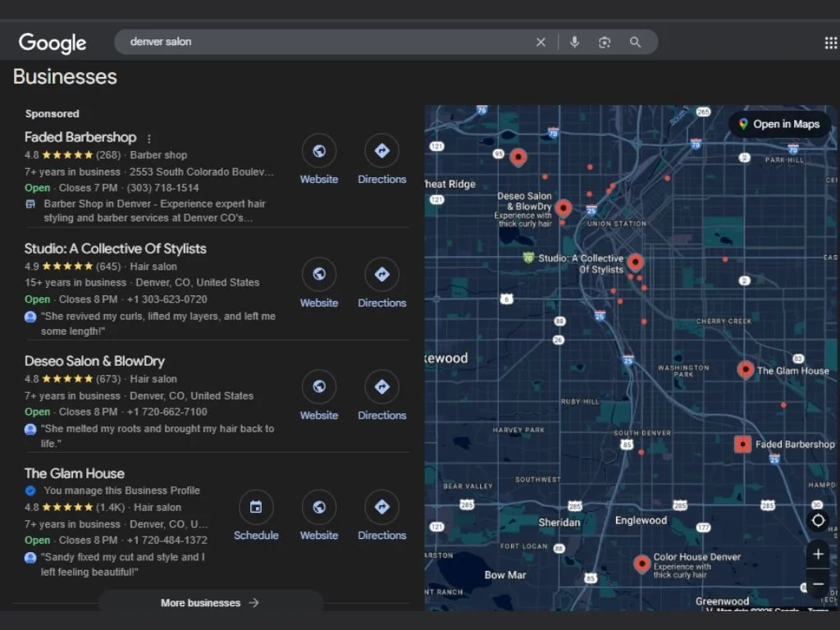Get directions to The Glam House

tap(382, 507)
